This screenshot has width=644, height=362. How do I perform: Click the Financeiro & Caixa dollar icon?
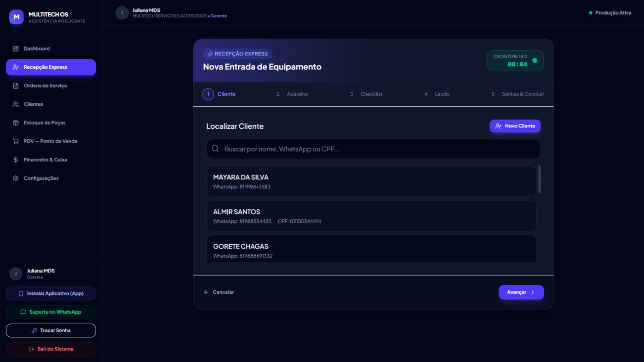16,160
